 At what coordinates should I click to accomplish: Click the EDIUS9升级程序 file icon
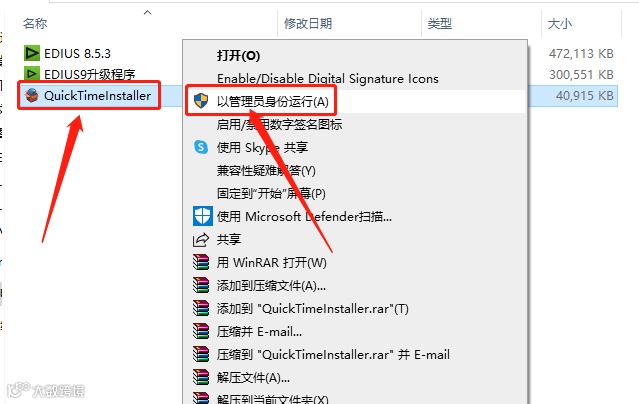tap(32, 73)
